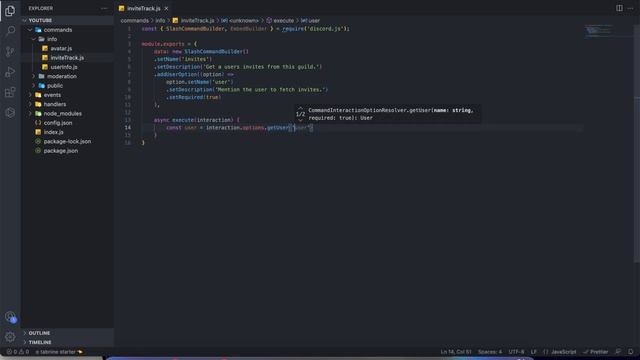This screenshot has width=640, height=360.
Task: Click the info breadcrumb
Action: (x=160, y=20)
